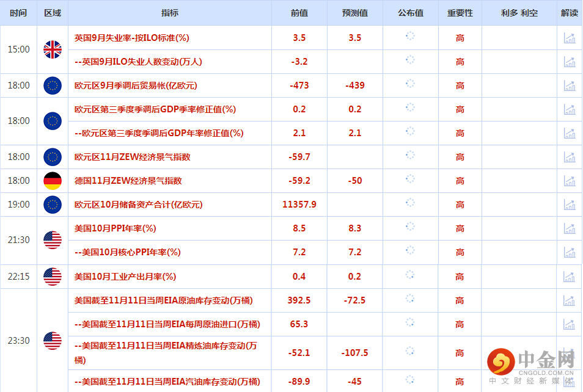583x392 pixels.
Task: Click the 解读 column header
Action: pyautogui.click(x=570, y=13)
